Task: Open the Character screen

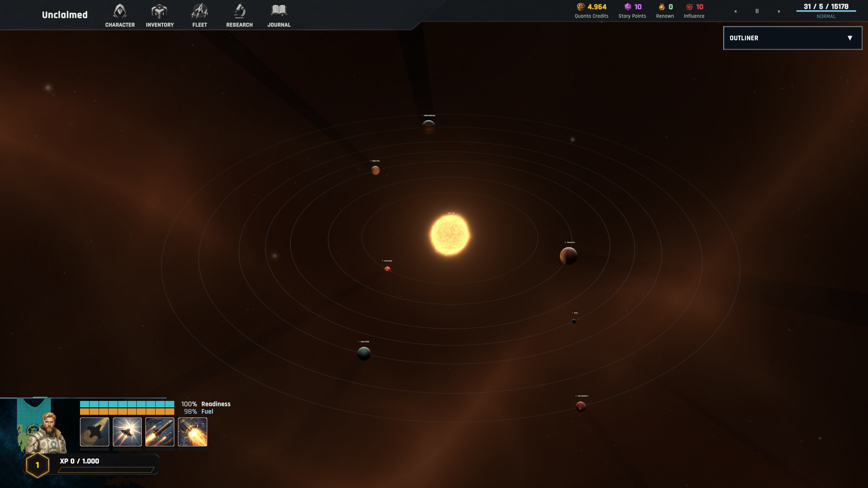Action: [120, 16]
